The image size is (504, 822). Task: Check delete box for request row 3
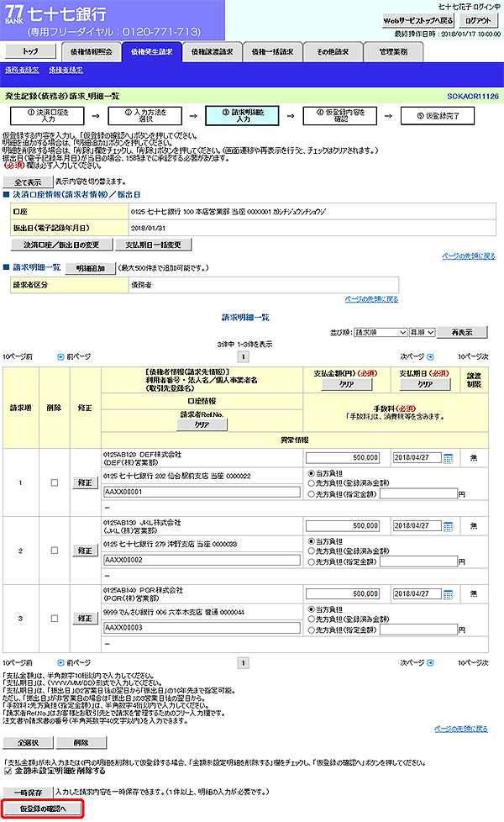55,619
